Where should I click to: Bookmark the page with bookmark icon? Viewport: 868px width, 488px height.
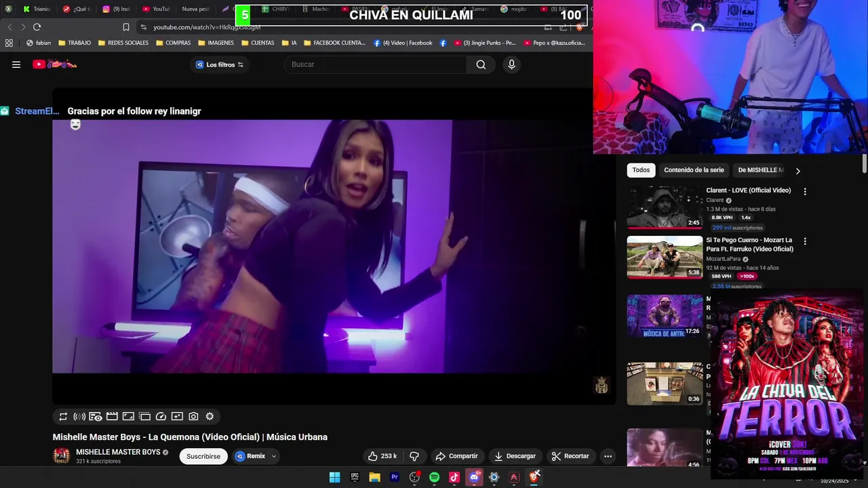tap(125, 27)
